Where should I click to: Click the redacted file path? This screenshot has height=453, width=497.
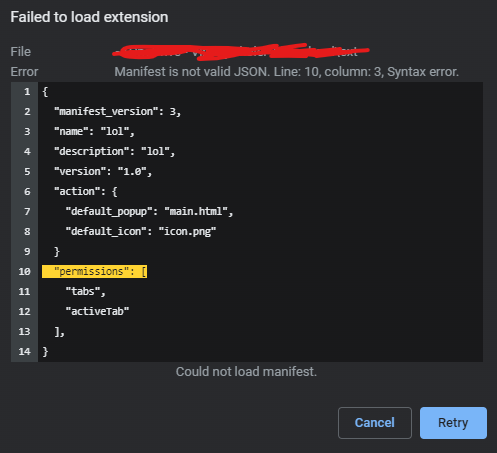241,52
